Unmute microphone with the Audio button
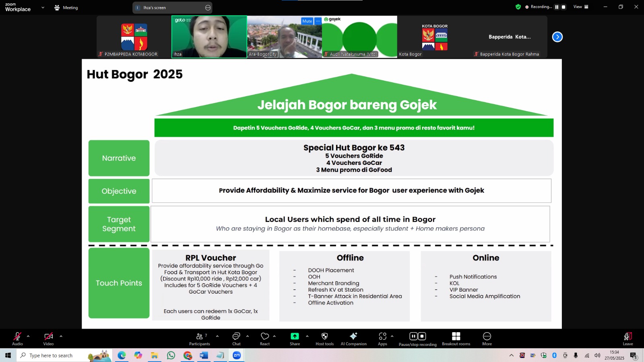This screenshot has height=362, width=644. (x=17, y=339)
